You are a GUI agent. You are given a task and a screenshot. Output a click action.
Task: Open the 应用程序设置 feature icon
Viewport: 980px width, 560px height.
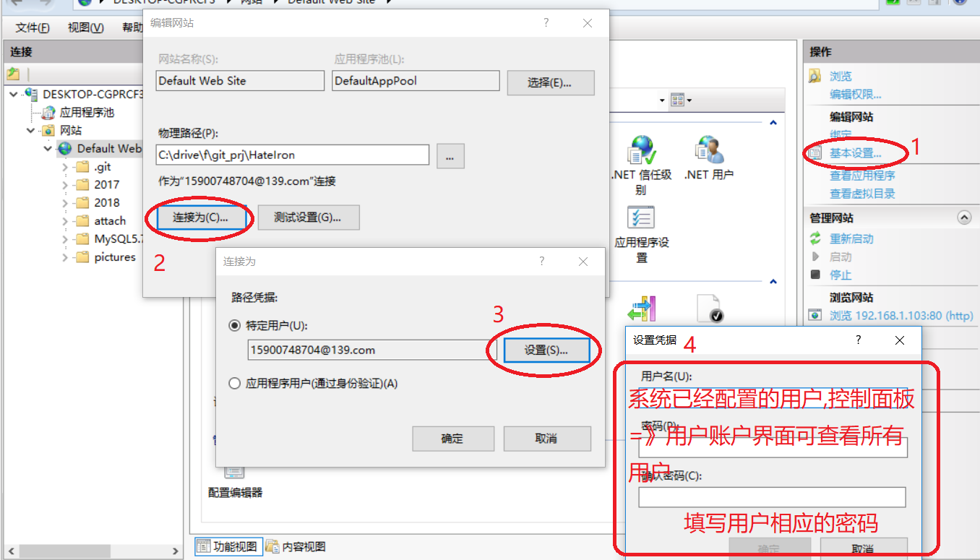[641, 219]
